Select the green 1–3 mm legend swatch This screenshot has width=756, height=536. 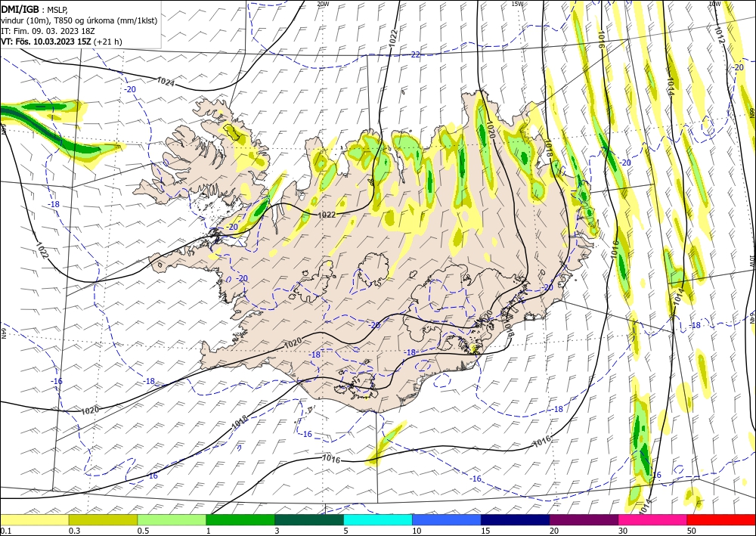(240, 519)
